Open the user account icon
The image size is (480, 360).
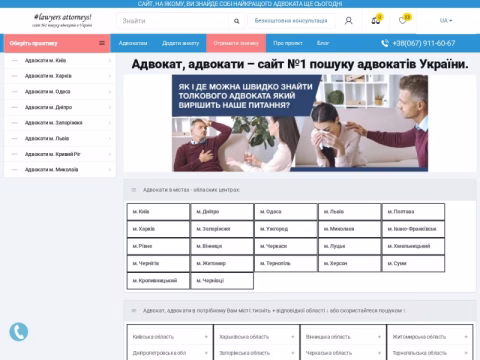coord(348,21)
